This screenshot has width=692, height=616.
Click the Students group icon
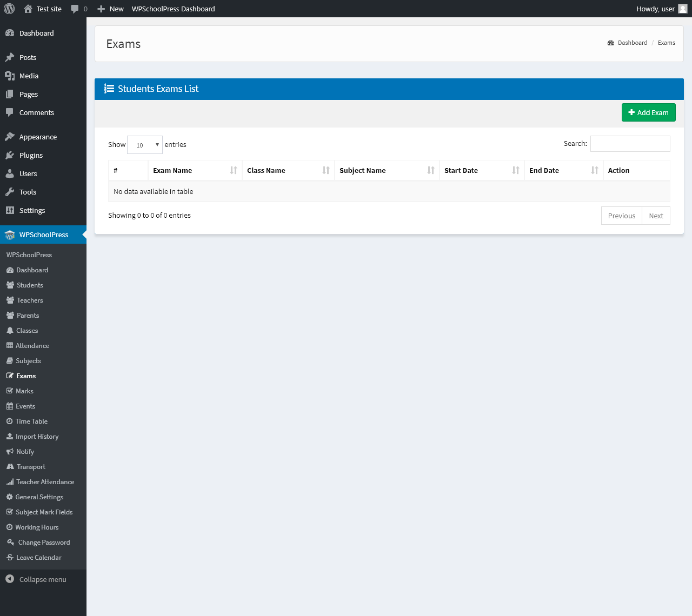click(10, 285)
